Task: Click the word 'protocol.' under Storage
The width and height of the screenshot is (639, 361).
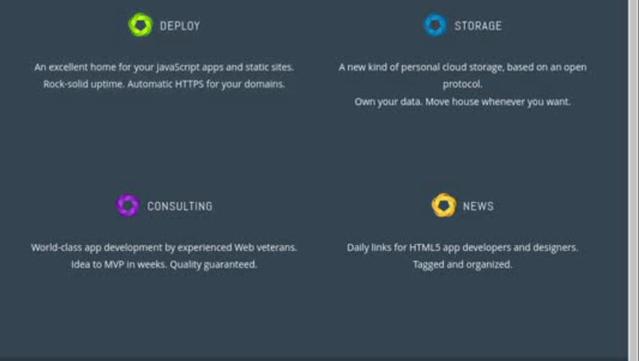Action: coord(463,84)
